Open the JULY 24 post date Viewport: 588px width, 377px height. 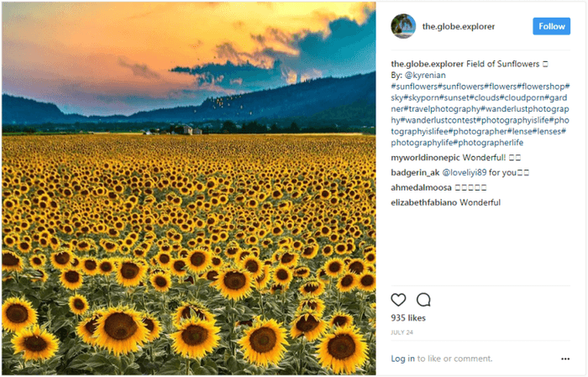coord(402,332)
